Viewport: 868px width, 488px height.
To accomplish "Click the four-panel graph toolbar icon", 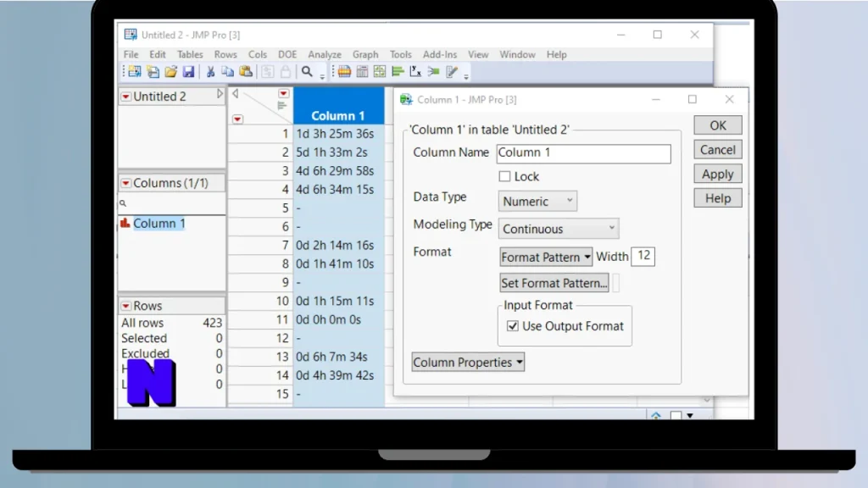I will pyautogui.click(x=380, y=71).
